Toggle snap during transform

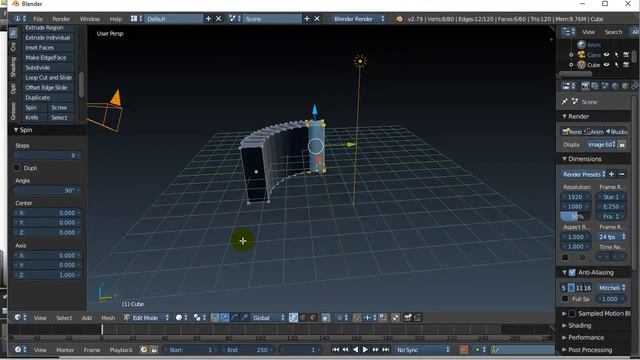click(x=356, y=317)
